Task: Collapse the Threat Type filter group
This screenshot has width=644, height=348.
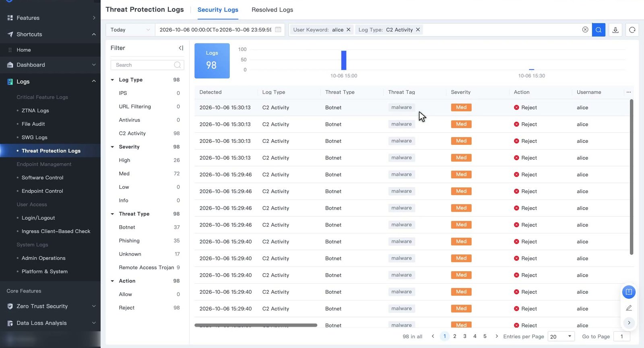Action: pyautogui.click(x=113, y=214)
